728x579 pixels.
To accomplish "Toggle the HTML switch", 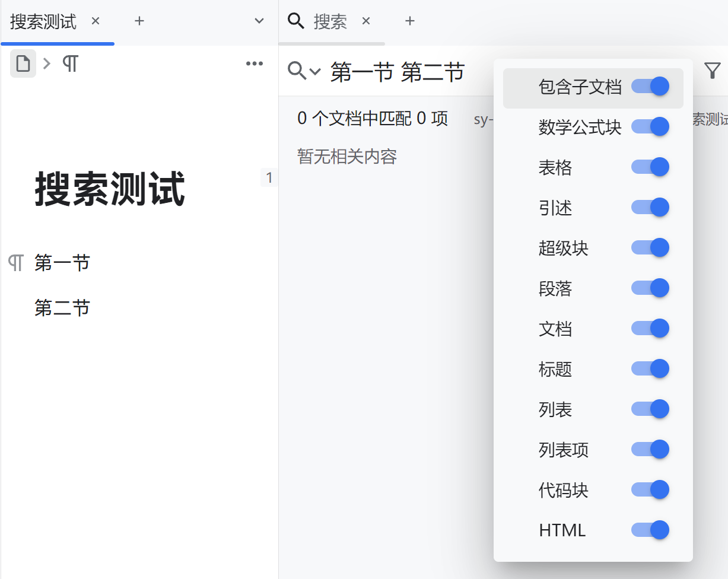I will (x=650, y=530).
